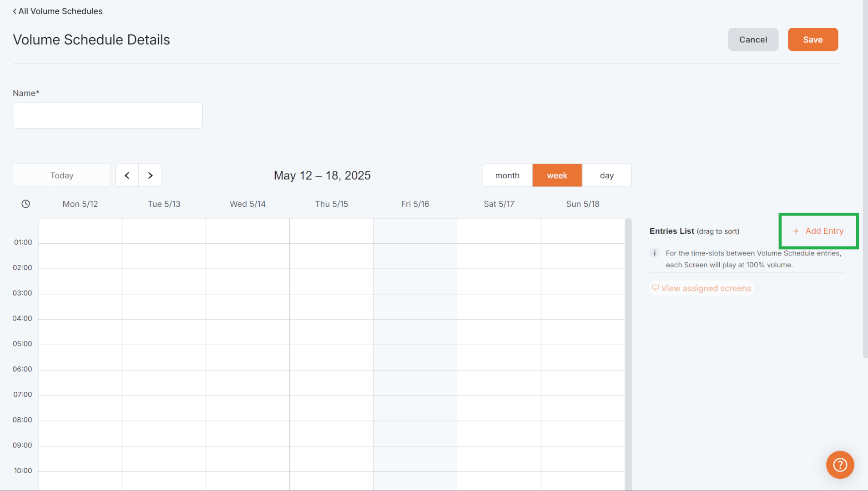Click the info icon beside volume note

655,253
